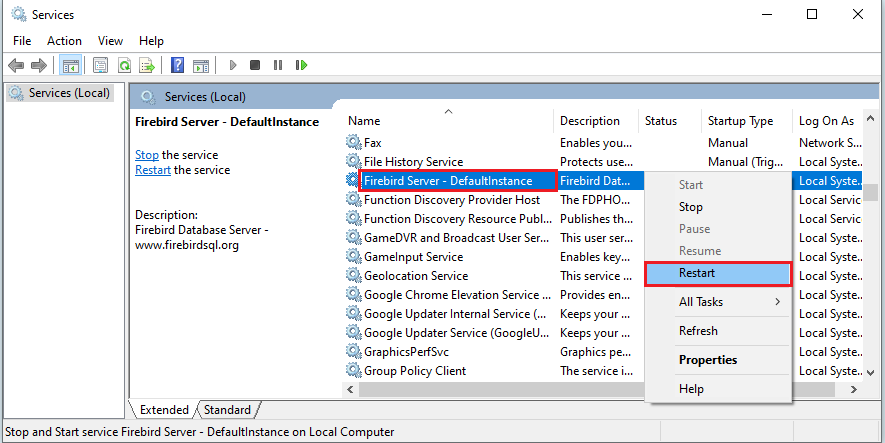
Task: Switch to the Standard tab
Action: [228, 410]
